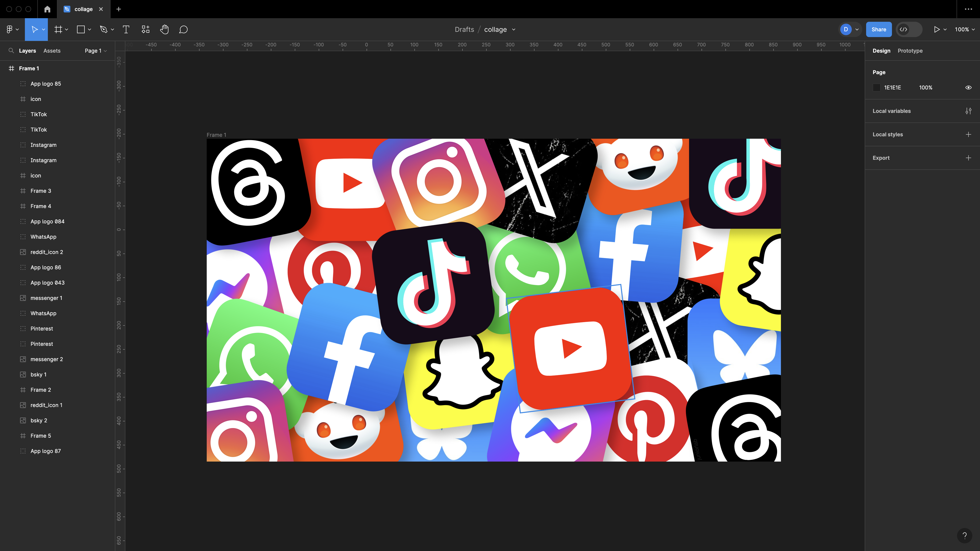980x551 pixels.
Task: Click frame icon beside Frame 3 layer
Action: (x=23, y=191)
